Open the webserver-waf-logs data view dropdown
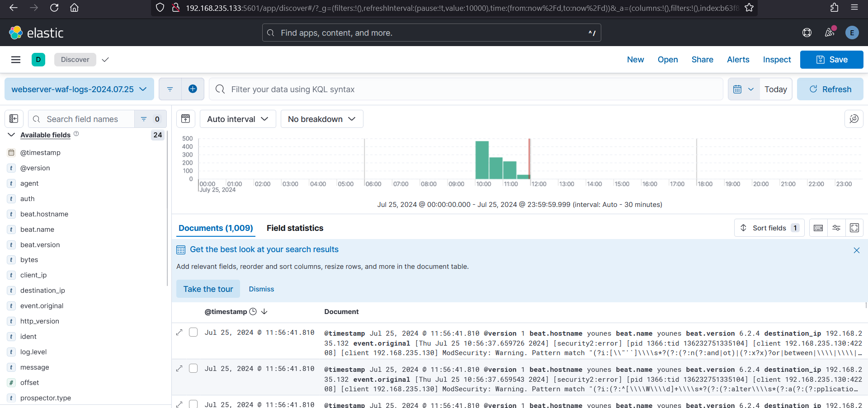Screen dimensions: 868x408 click(x=79, y=89)
